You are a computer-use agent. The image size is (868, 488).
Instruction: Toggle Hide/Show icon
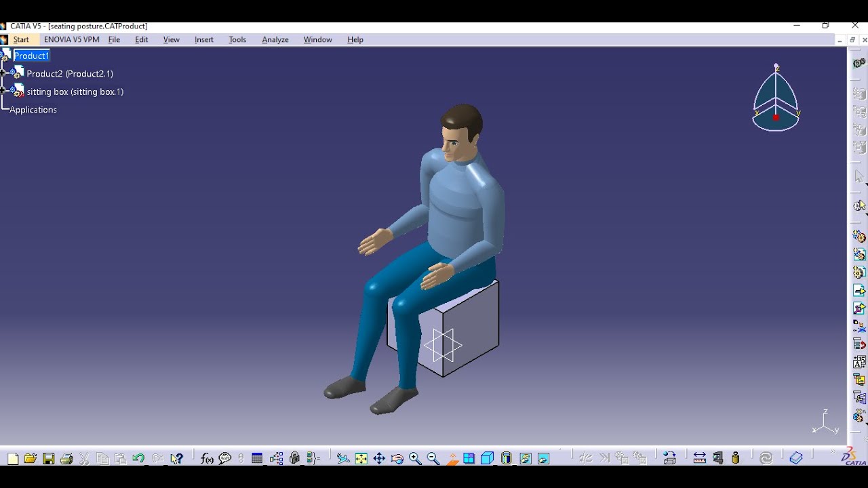[x=526, y=459]
